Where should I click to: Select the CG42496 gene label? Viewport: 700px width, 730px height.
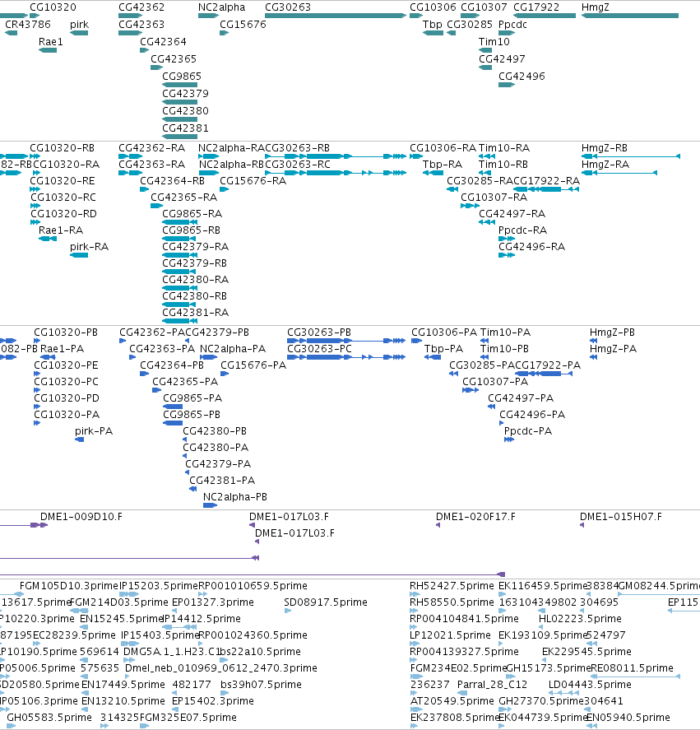(x=522, y=76)
